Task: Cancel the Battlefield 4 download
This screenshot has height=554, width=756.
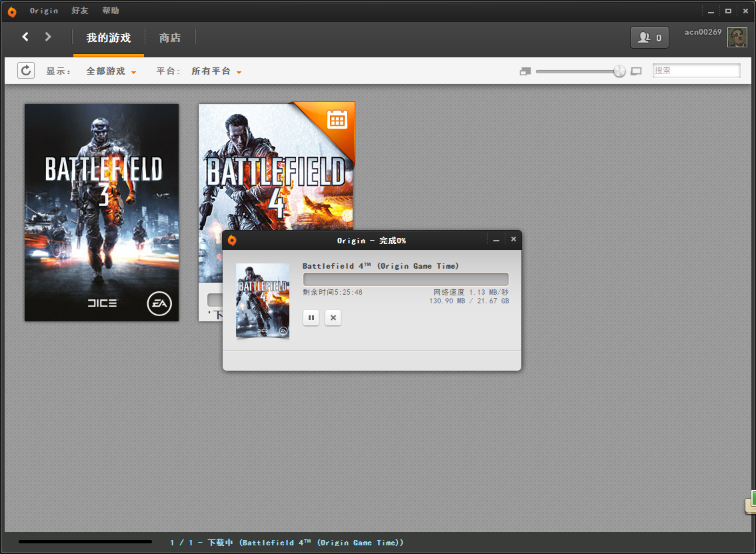Action: click(x=333, y=318)
